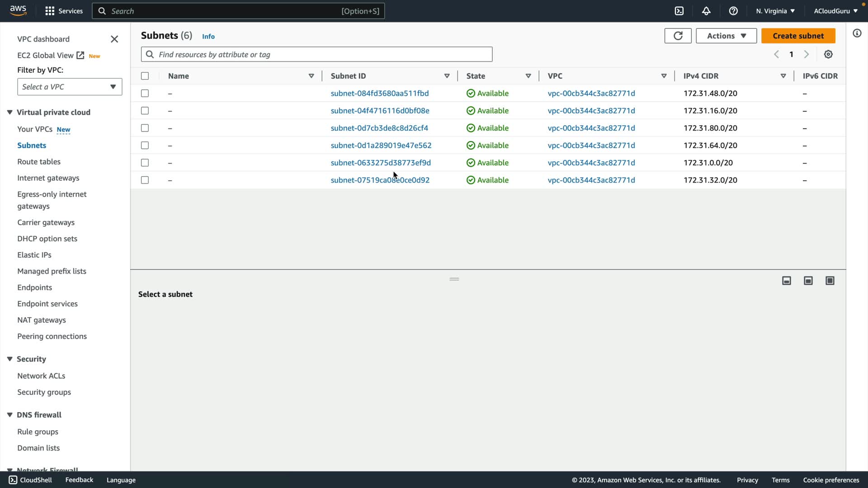The height and width of the screenshot is (488, 868).
Task: Tick the checkbox for subnet-07519ca08e0ce0d92
Action: (145, 180)
